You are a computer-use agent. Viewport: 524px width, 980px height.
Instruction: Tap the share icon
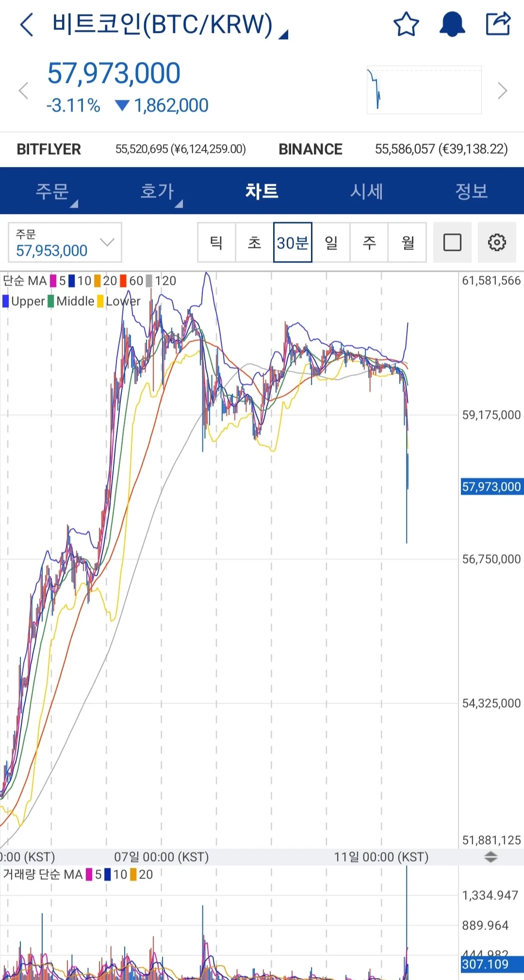(x=498, y=24)
